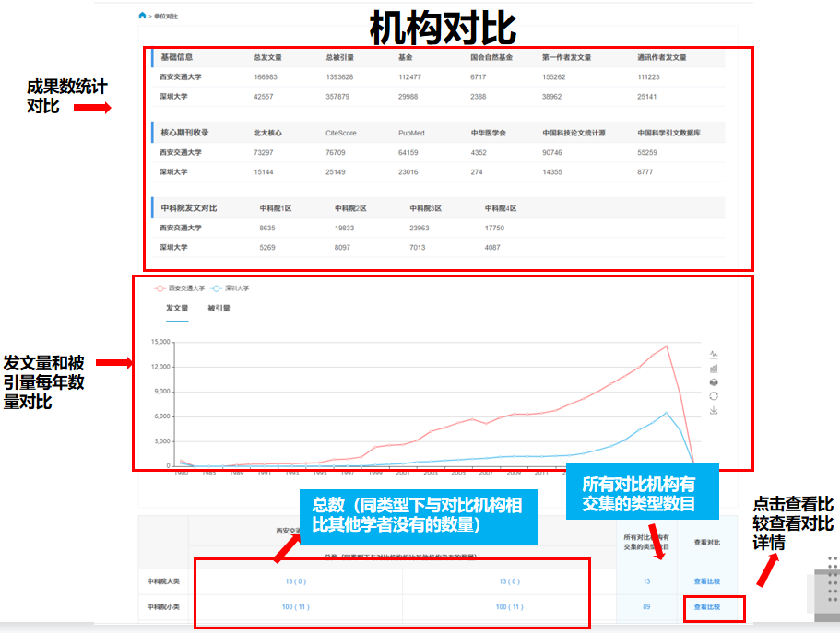
Task: Click 中科院1区 value 8635
Action: [x=267, y=229]
